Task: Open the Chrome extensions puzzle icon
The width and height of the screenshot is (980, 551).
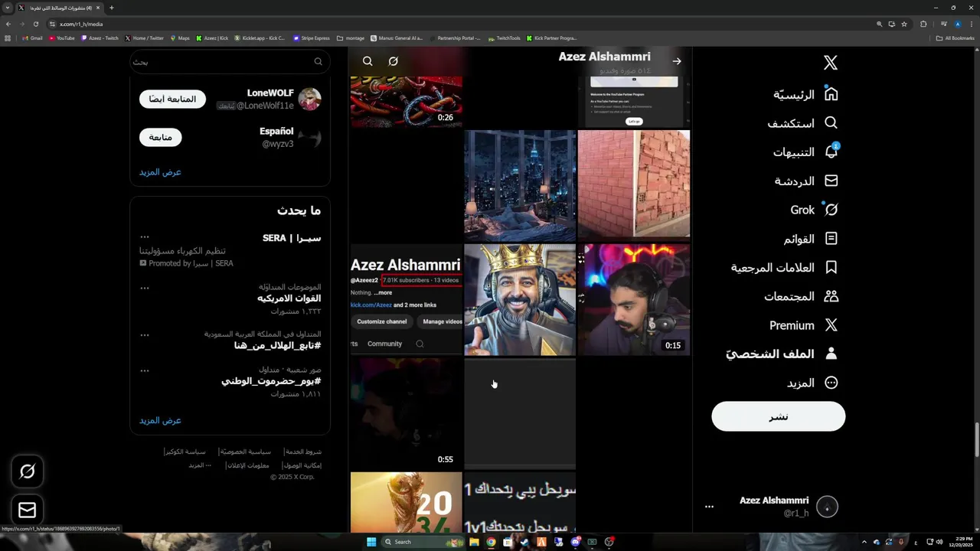Action: (x=923, y=24)
